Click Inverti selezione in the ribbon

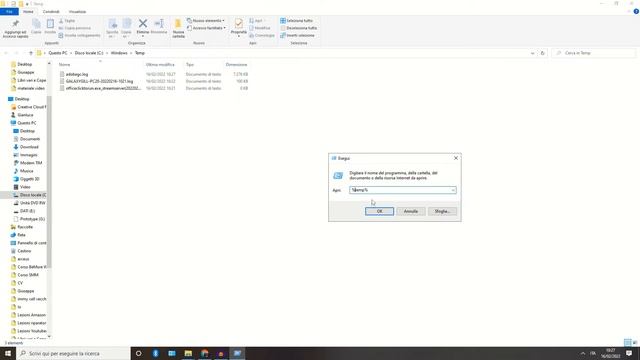(298, 36)
